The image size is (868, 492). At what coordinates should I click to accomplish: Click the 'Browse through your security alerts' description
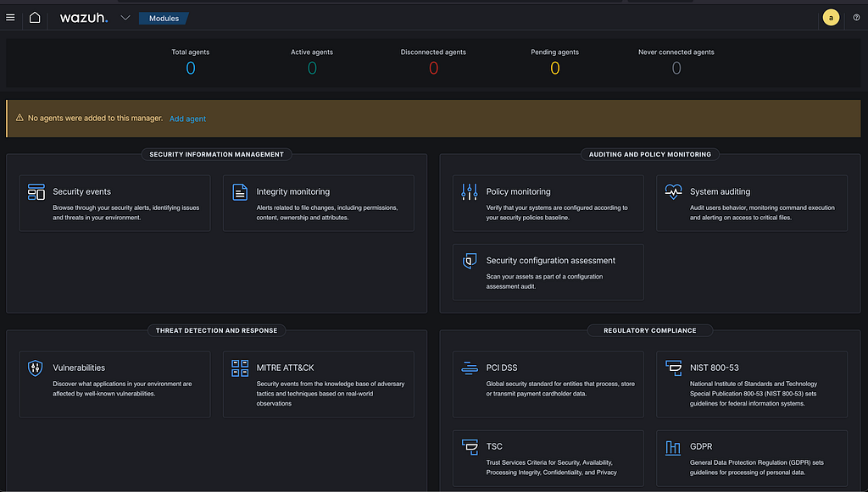(125, 213)
